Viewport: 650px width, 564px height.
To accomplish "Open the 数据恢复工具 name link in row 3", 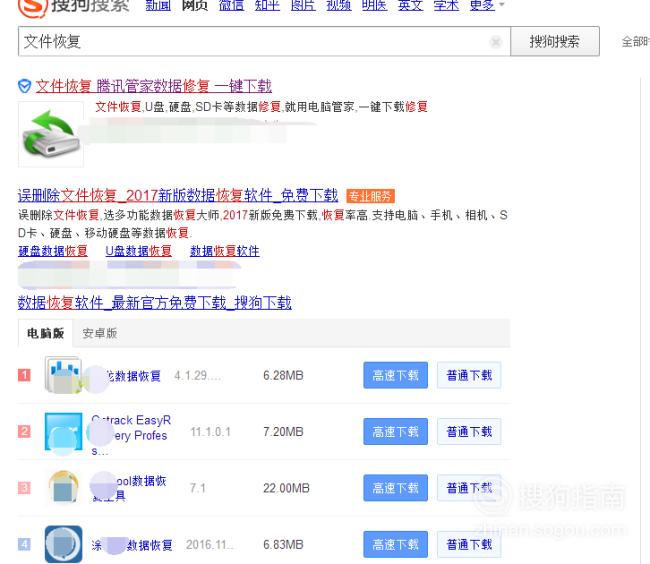I will click(x=129, y=488).
